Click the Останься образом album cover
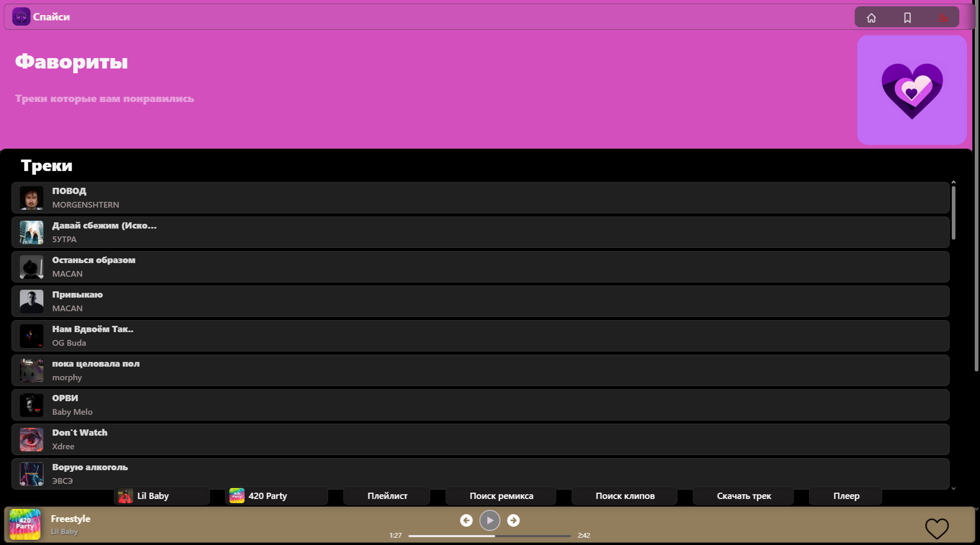 click(31, 267)
